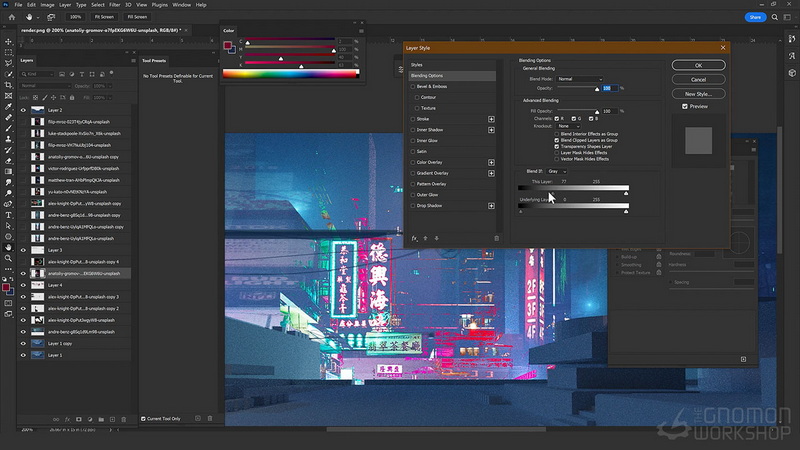Click the New Style... button

tap(698, 94)
